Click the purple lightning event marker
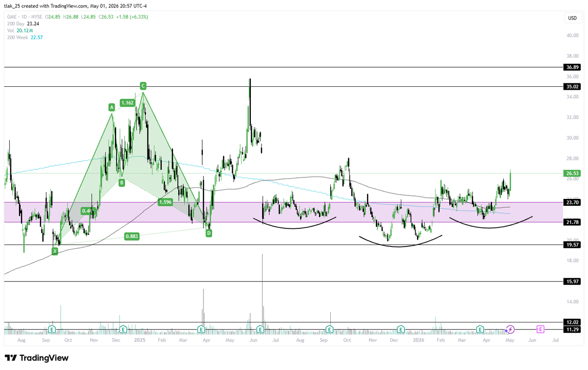This screenshot has height=370, width=588. click(510, 329)
